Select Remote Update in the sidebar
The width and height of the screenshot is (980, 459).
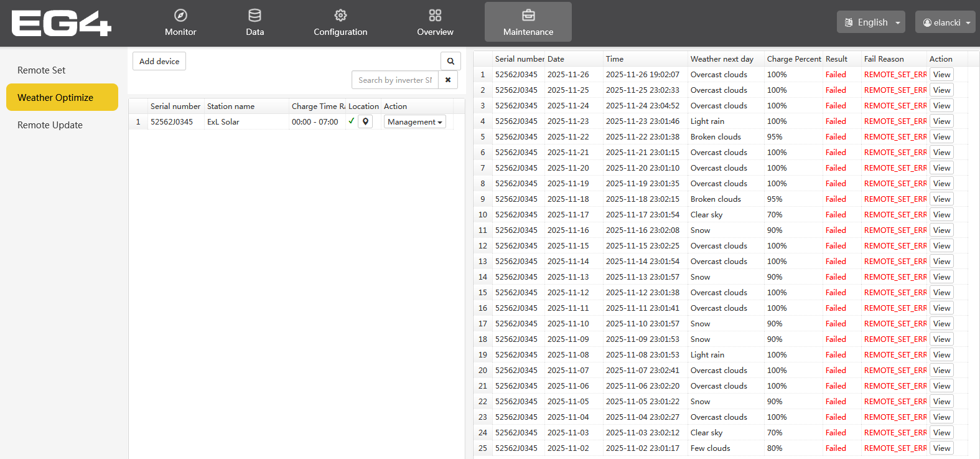[x=50, y=125]
